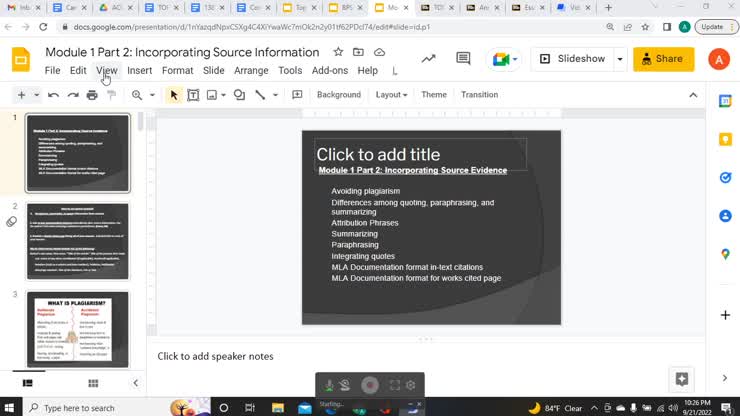Open comment history icon
This screenshot has height=416, width=740.
click(x=463, y=59)
